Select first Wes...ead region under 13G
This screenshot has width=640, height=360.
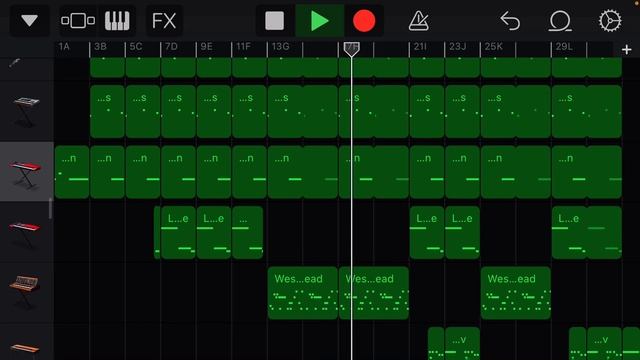[303, 293]
